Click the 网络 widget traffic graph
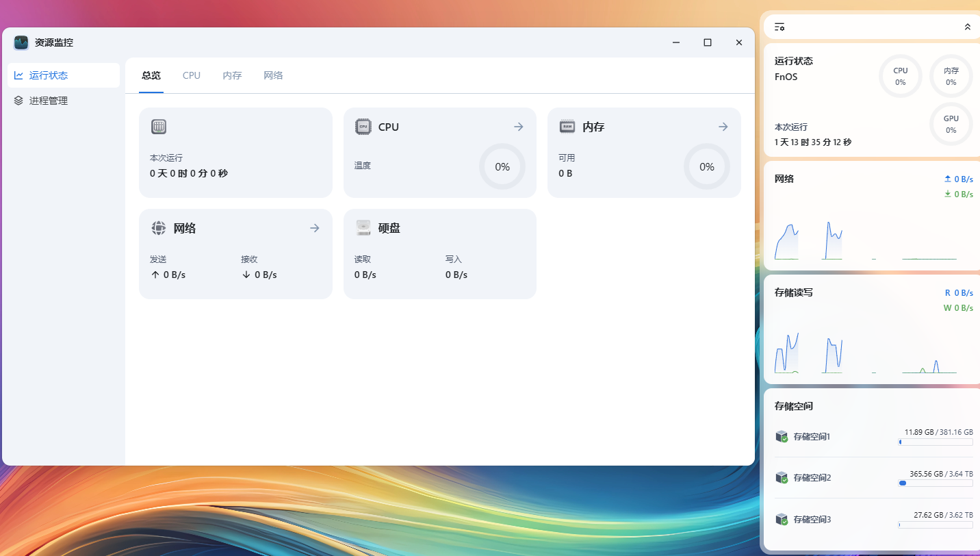The width and height of the screenshot is (980, 556). pyautogui.click(x=866, y=240)
